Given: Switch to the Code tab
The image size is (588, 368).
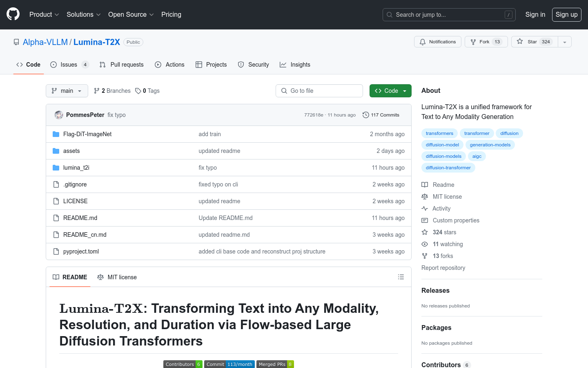Looking at the screenshot, I should (x=29, y=65).
